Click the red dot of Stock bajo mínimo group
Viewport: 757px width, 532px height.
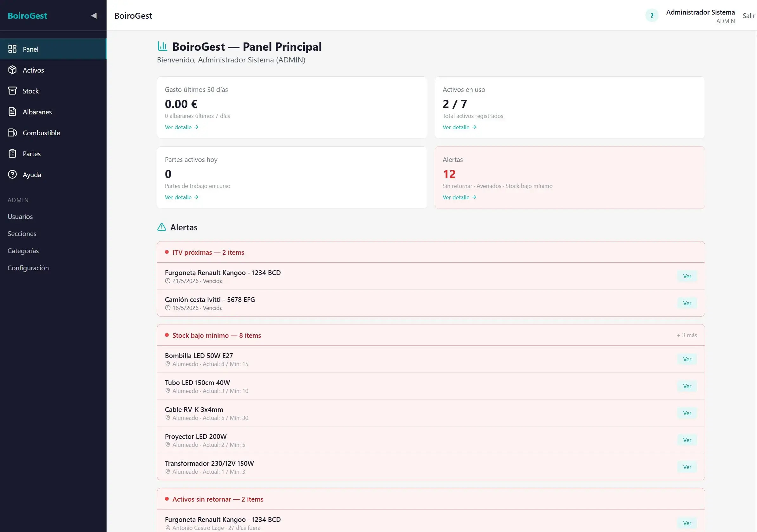pos(167,335)
